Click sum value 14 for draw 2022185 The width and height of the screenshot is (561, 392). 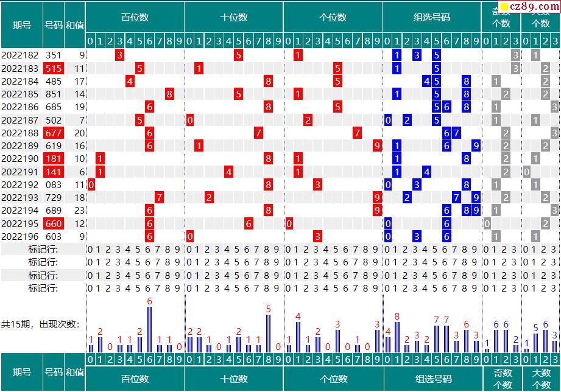click(x=79, y=94)
